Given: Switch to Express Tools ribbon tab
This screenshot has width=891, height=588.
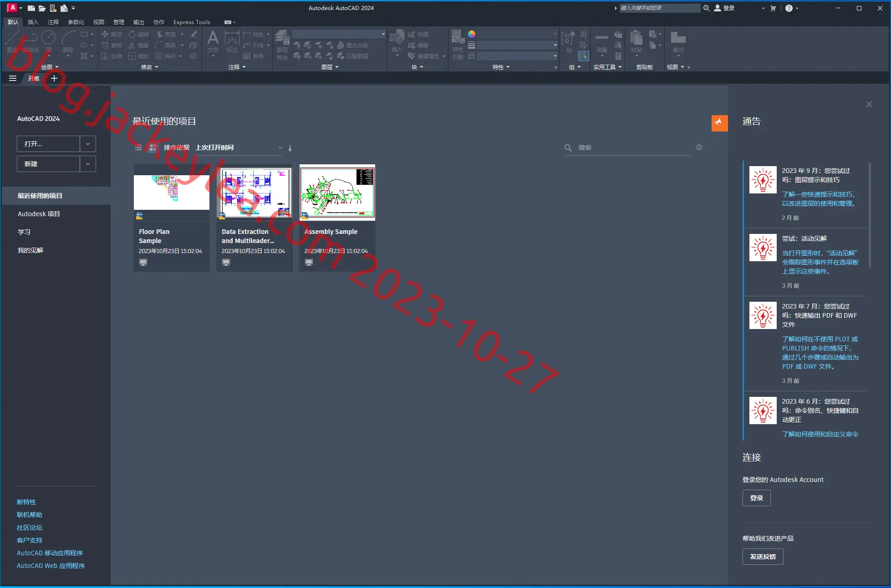Looking at the screenshot, I should 192,22.
